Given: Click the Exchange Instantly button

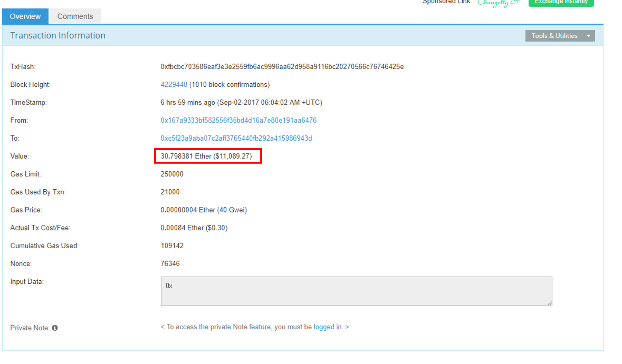Looking at the screenshot, I should [561, 2].
